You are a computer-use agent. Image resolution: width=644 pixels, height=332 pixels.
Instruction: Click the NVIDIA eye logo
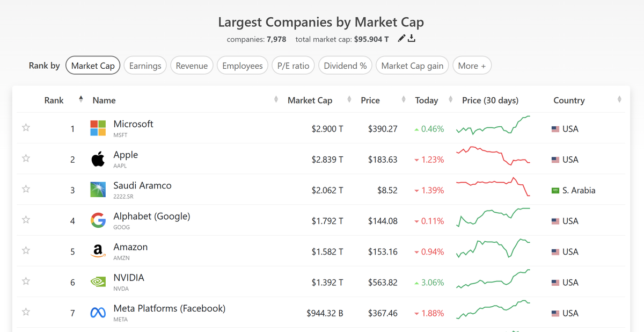tap(98, 281)
